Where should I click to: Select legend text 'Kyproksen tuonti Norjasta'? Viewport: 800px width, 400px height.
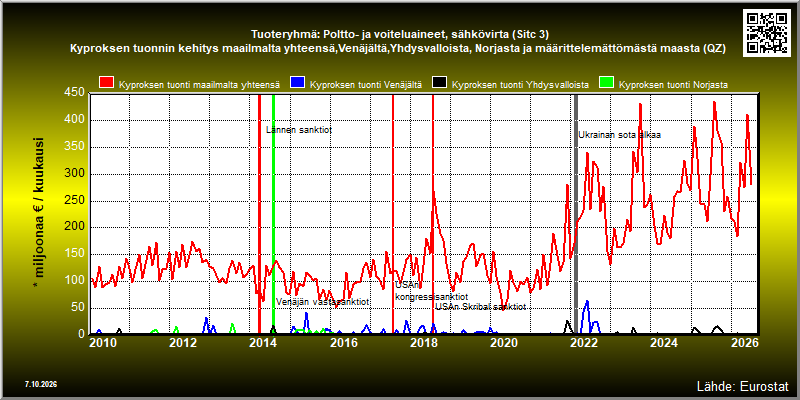(673, 85)
